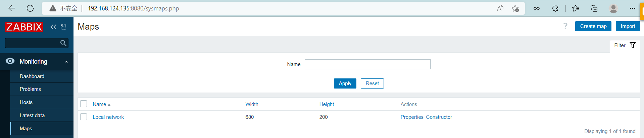Toggle the select-all maps checkbox
This screenshot has width=644, height=138.
coord(84,104)
